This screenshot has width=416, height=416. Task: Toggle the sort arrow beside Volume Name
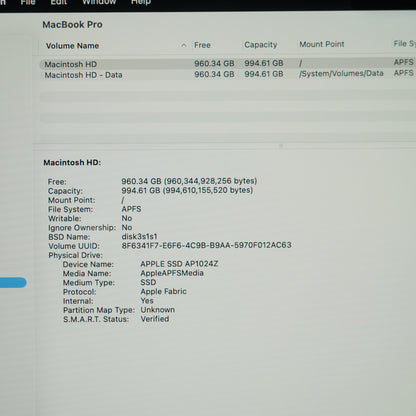(184, 45)
